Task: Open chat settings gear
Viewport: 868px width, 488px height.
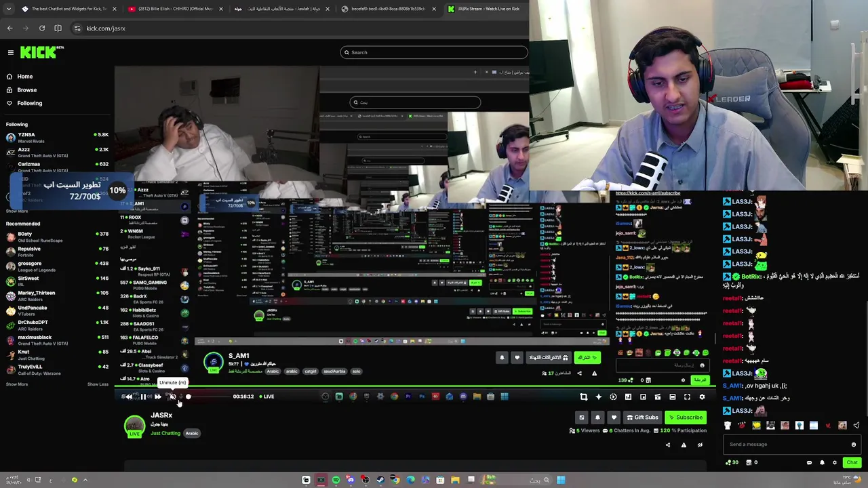Action: [835, 463]
